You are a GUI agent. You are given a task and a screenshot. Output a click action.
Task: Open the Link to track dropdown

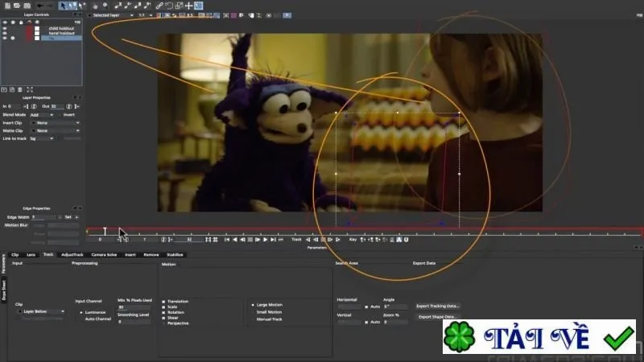(42, 138)
